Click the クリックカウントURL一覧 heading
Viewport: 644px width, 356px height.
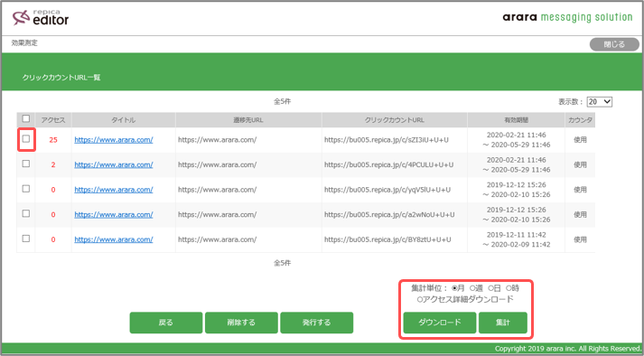[61, 78]
